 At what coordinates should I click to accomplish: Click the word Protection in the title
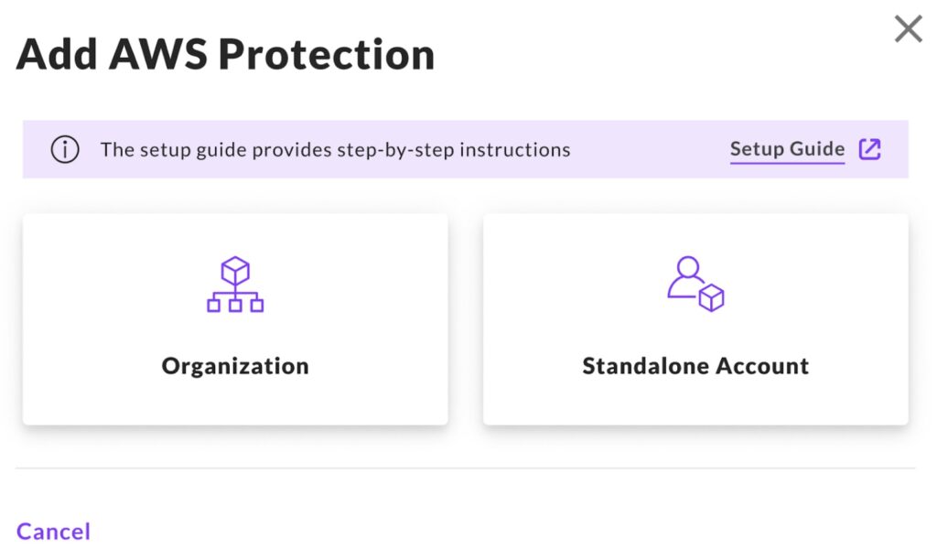[326, 56]
